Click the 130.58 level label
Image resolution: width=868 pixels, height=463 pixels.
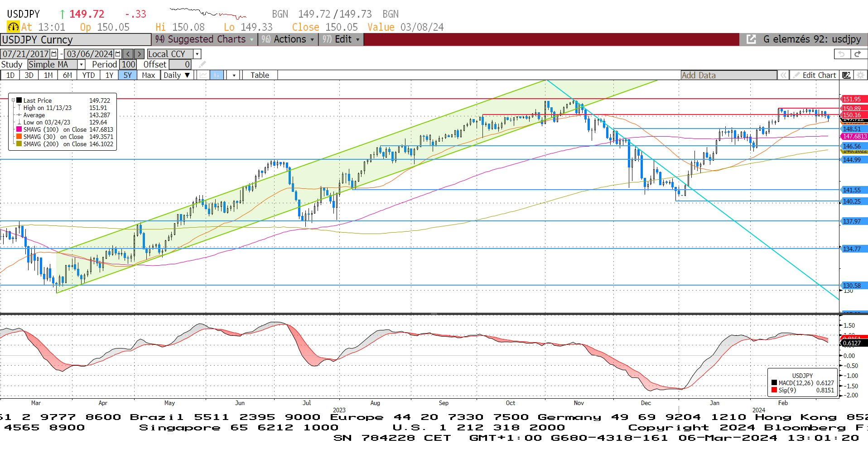click(x=854, y=286)
